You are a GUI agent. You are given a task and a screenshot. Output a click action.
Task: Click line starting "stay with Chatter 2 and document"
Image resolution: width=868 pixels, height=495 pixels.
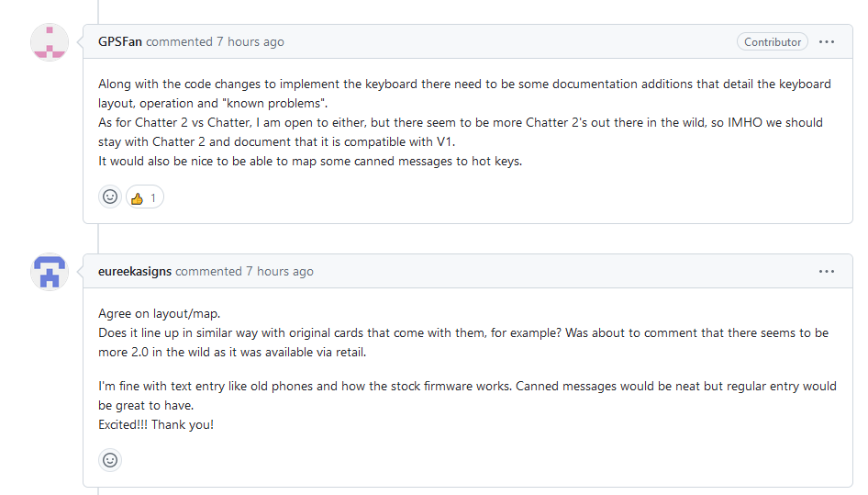click(x=276, y=141)
